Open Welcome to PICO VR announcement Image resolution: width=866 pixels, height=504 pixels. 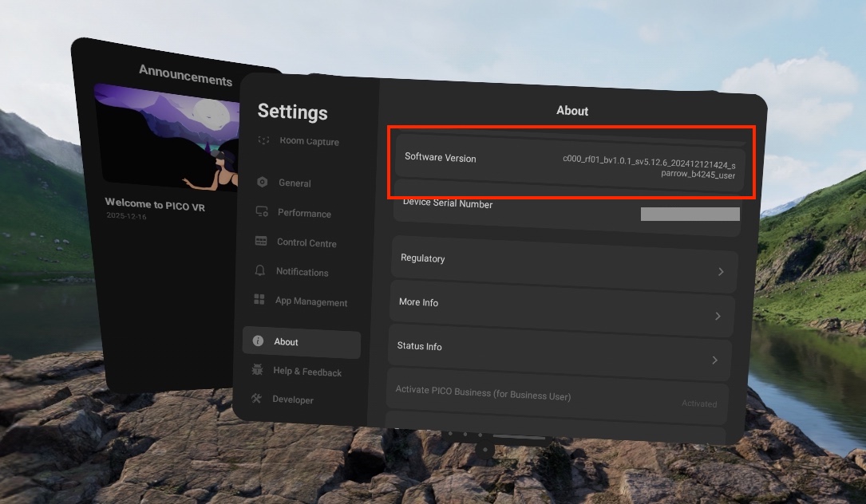tap(155, 205)
